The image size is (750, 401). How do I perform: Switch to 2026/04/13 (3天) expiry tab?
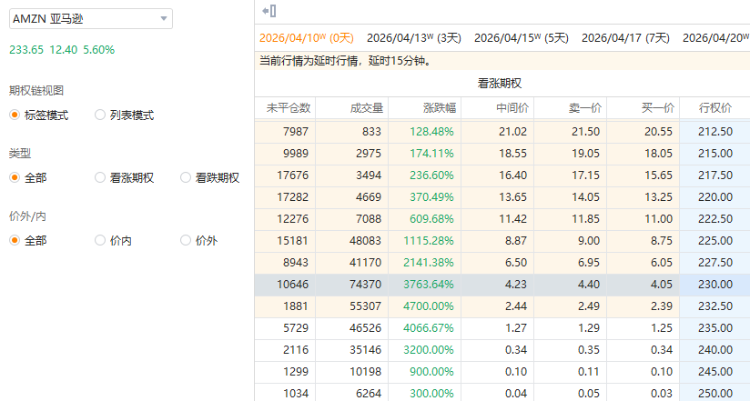click(413, 38)
